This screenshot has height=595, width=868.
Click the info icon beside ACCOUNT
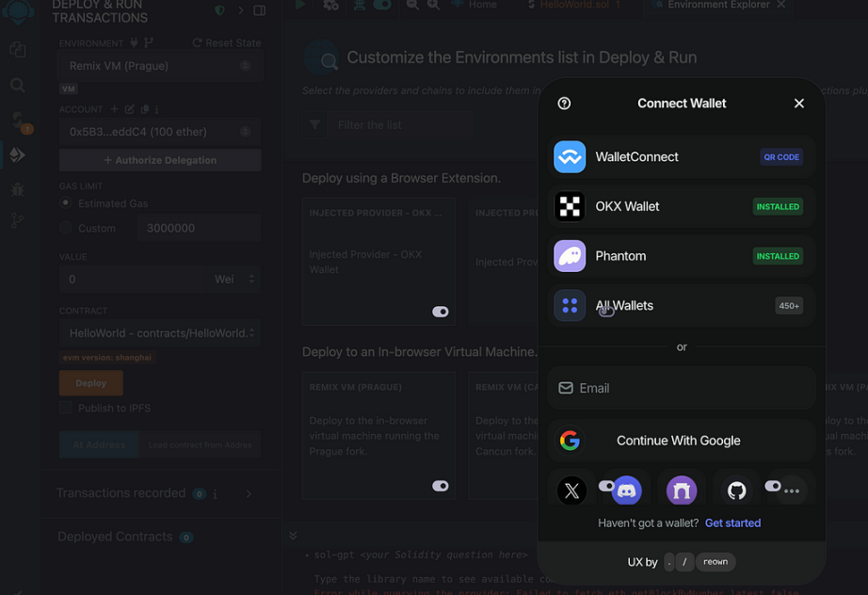pyautogui.click(x=156, y=109)
